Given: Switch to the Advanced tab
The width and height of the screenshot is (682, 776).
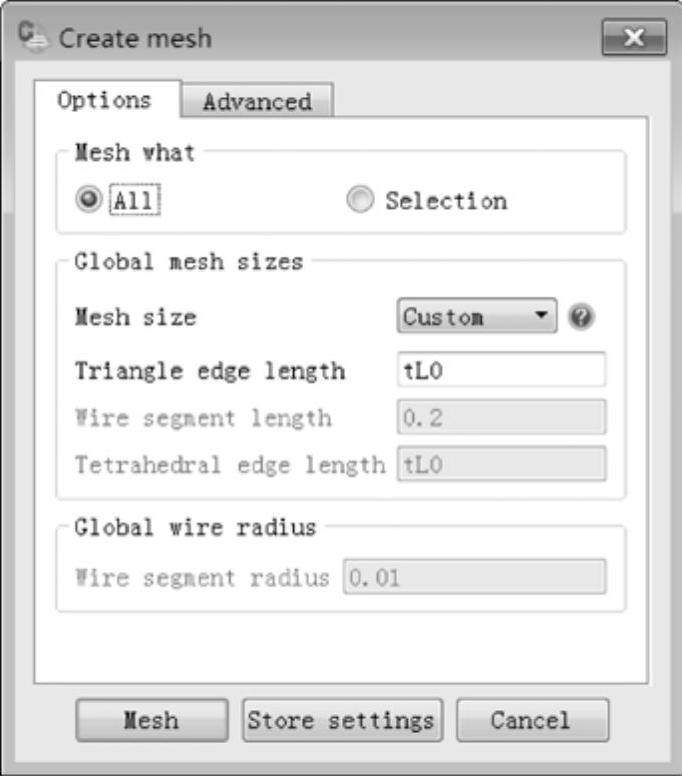Looking at the screenshot, I should 257,101.
